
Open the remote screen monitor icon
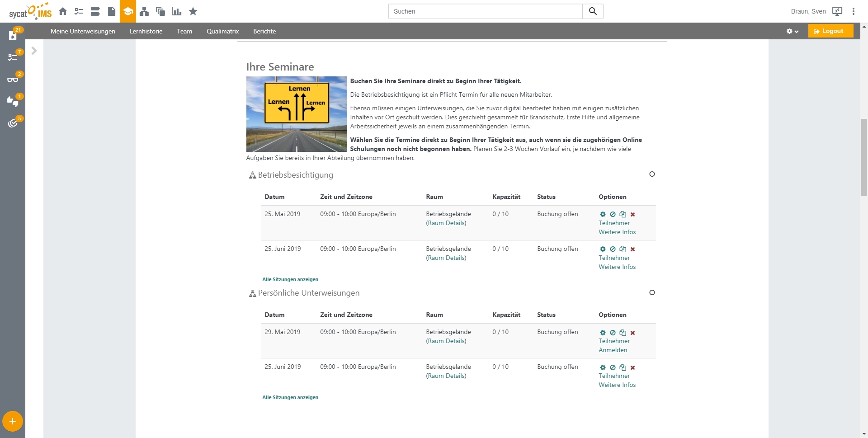[x=837, y=11]
